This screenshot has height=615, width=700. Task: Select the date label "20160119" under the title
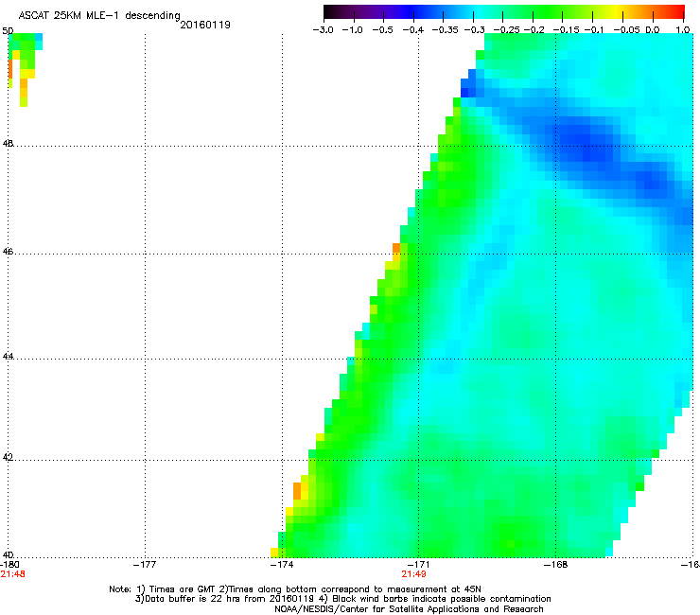[205, 25]
